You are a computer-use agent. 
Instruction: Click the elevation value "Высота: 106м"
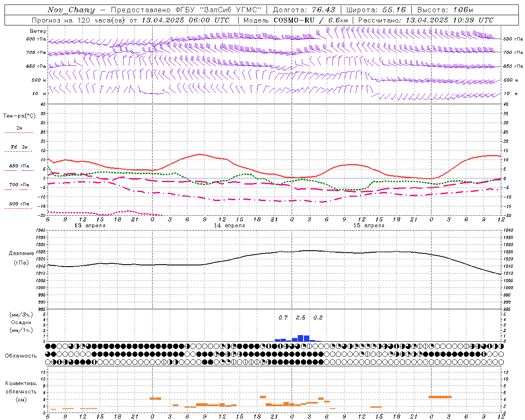coord(445,10)
